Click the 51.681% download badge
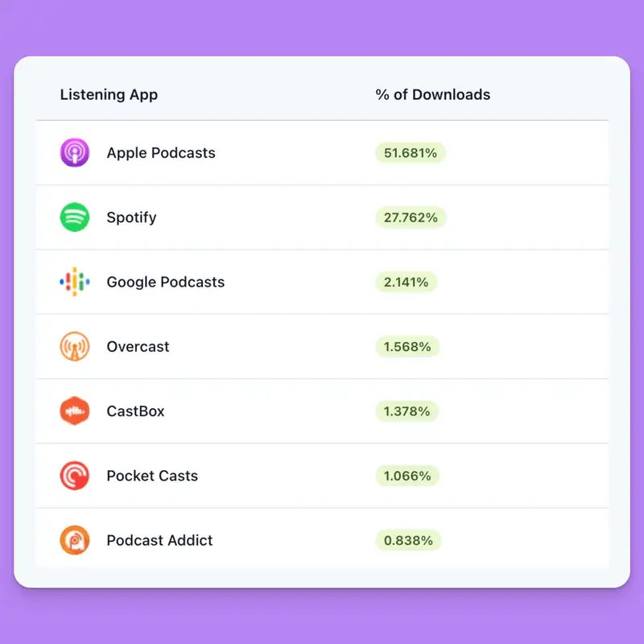 (411, 153)
